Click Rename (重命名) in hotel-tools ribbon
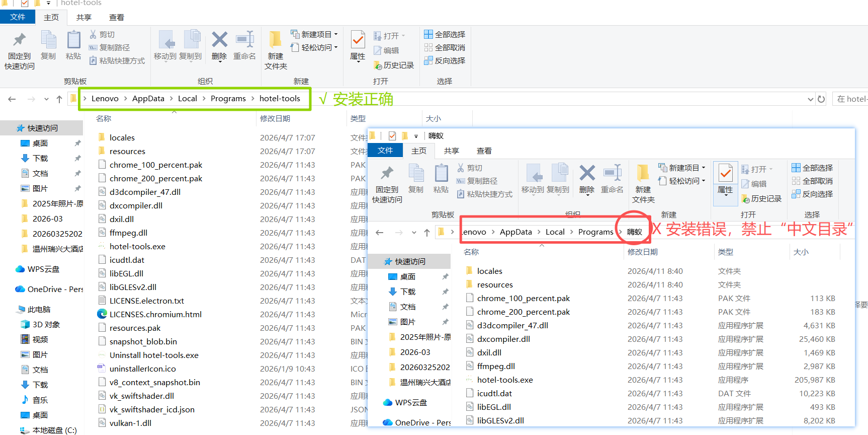Screen dimensions: 868x435 click(x=245, y=46)
